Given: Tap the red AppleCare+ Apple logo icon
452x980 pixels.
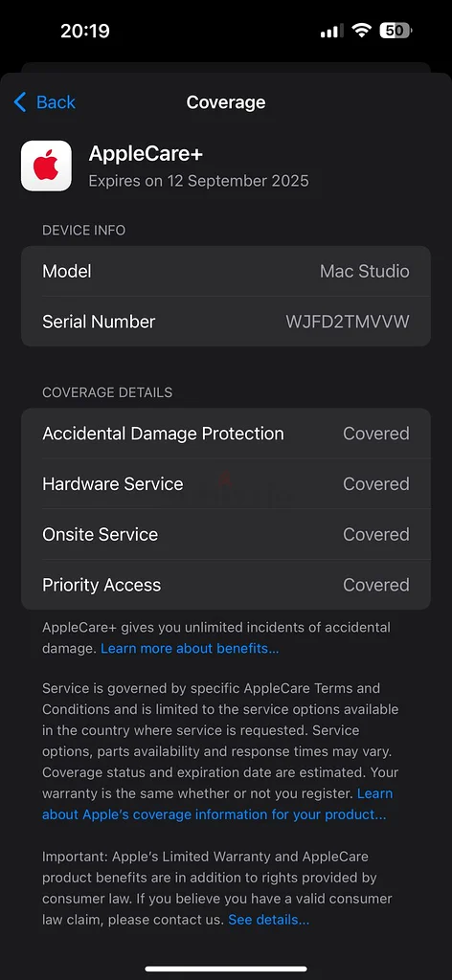Looking at the screenshot, I should pos(46,166).
